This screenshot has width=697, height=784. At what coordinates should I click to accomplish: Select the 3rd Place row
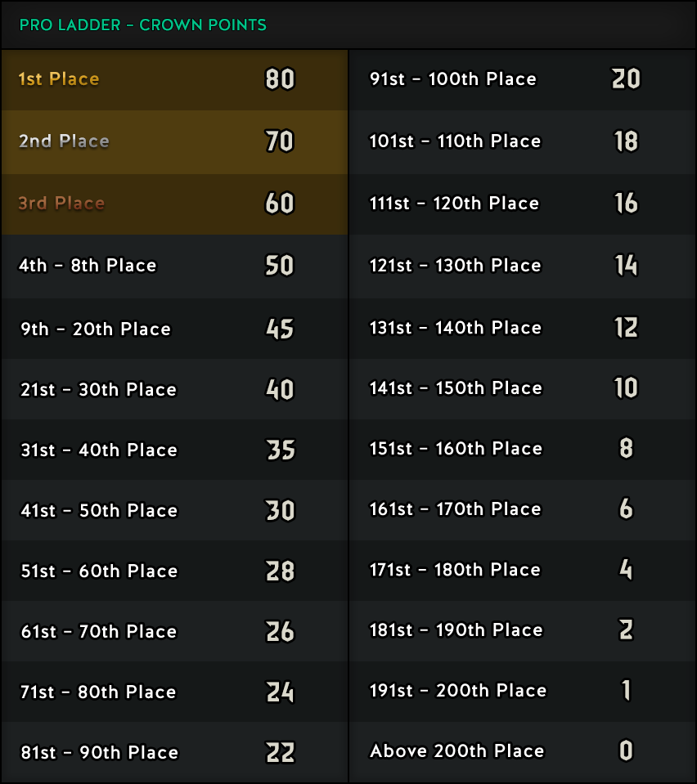click(x=174, y=204)
